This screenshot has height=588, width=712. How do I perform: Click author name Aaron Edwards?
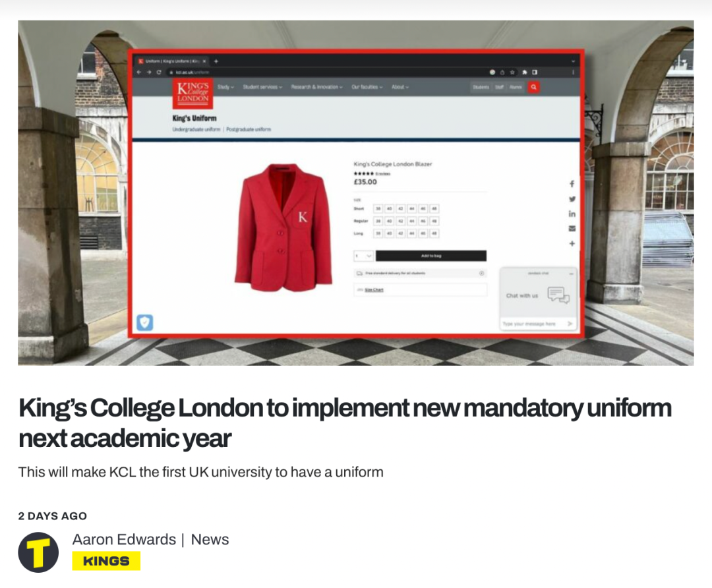coord(124,539)
